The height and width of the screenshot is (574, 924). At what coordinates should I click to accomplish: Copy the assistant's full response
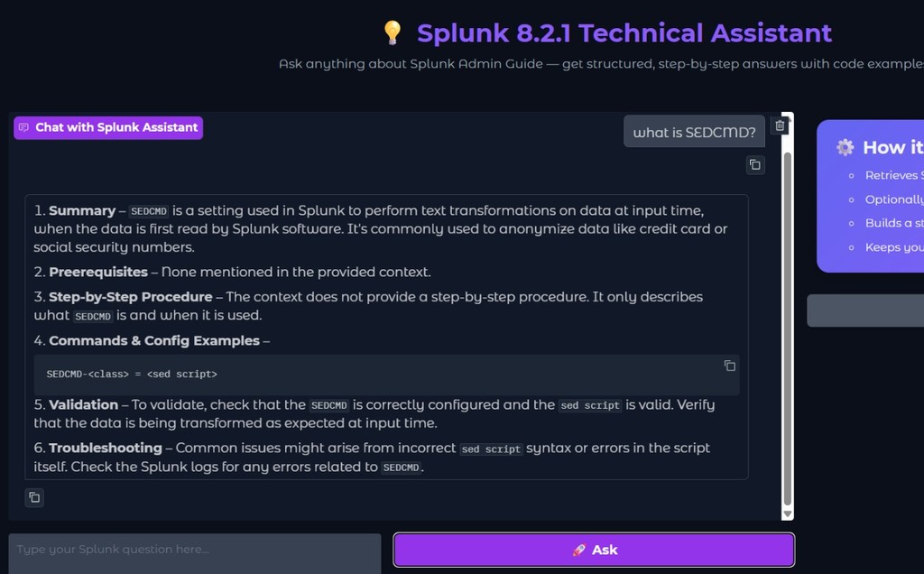click(34, 497)
